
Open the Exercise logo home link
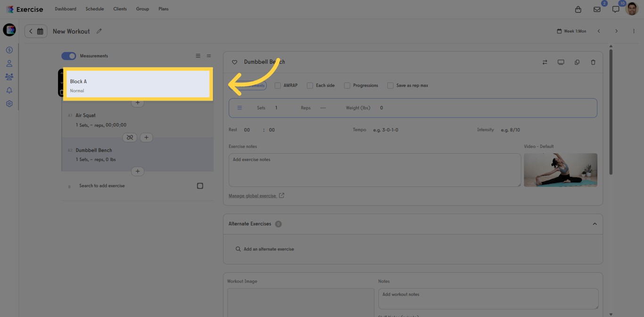click(25, 9)
